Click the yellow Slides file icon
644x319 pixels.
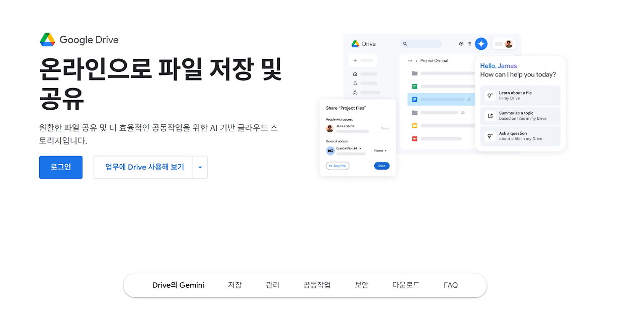[x=415, y=125]
